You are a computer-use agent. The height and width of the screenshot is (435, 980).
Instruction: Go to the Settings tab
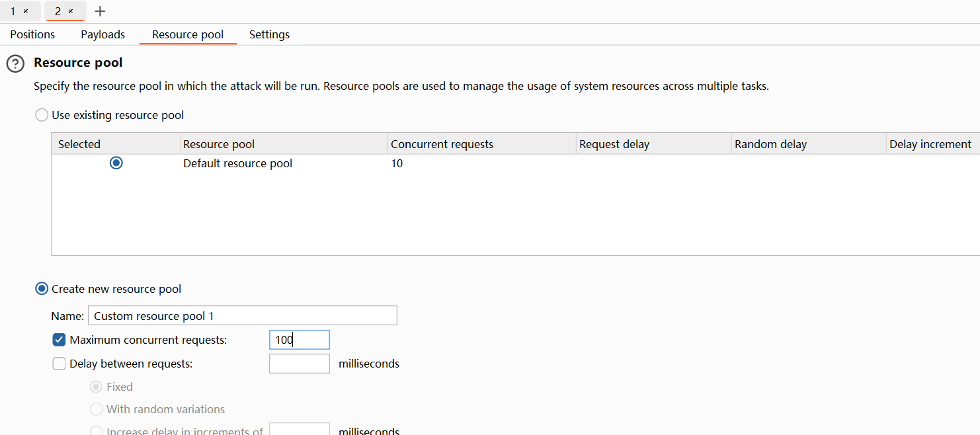click(269, 34)
